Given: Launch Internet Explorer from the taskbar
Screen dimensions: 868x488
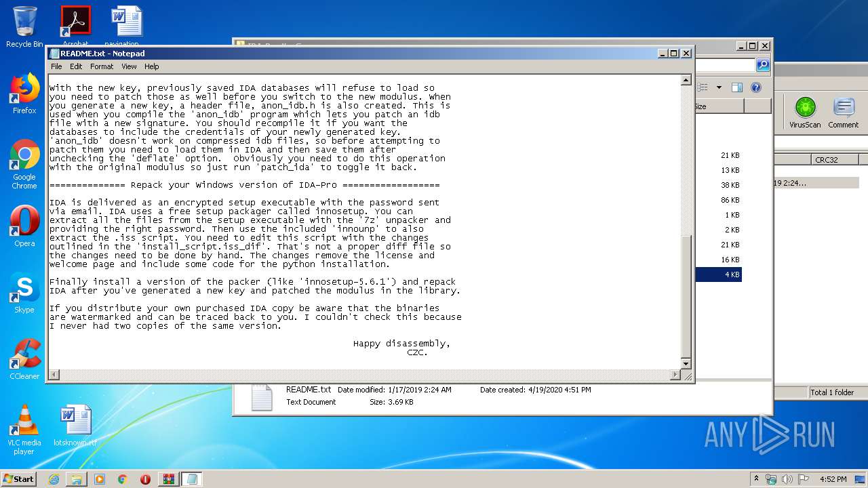Looking at the screenshot, I should [x=54, y=479].
